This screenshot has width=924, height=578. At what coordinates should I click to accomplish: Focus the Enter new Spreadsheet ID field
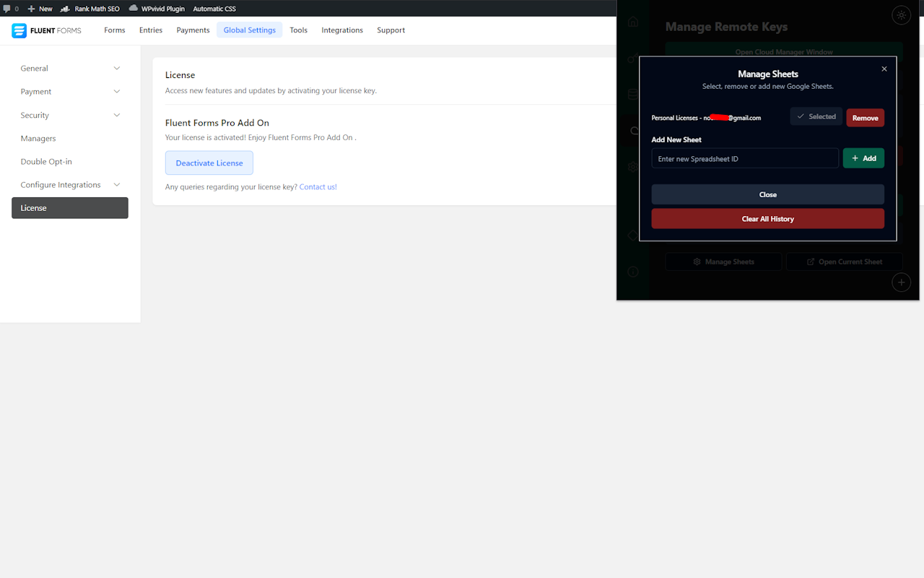(745, 159)
